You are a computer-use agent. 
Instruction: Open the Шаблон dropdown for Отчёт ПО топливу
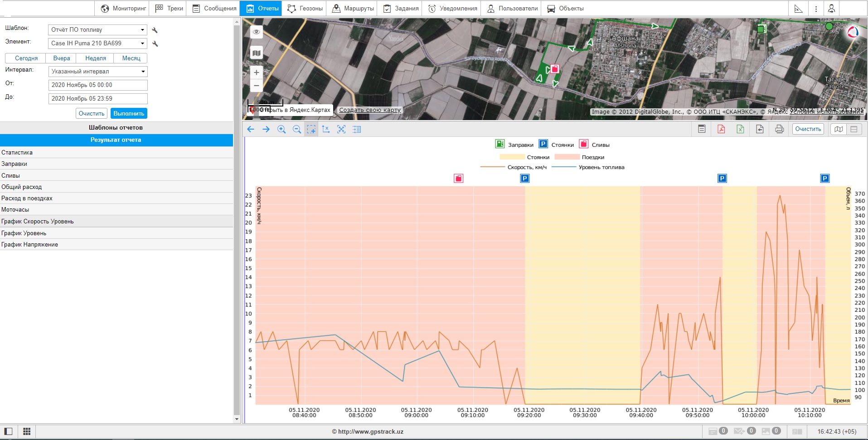[x=97, y=30]
